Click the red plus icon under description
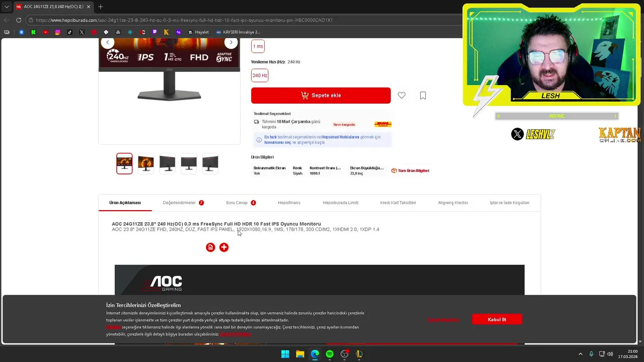 [224, 247]
